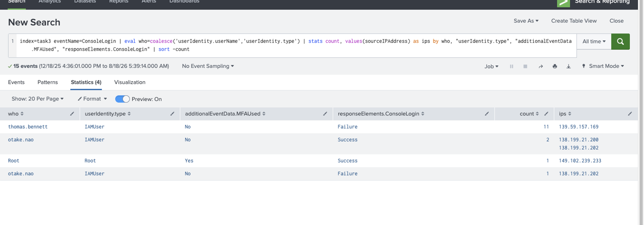Click Success in the Root row
Image resolution: width=644 pixels, height=225 pixels.
pos(347,161)
